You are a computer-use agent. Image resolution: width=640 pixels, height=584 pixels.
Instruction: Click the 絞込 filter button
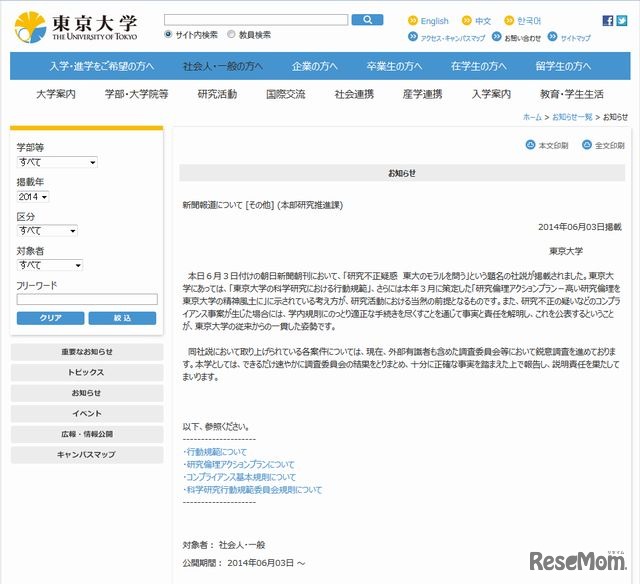tap(122, 318)
